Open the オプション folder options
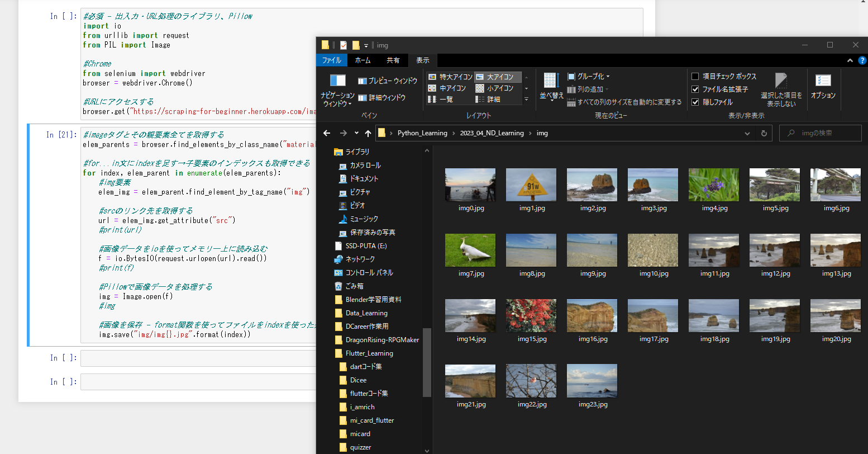868x454 pixels. (x=823, y=88)
